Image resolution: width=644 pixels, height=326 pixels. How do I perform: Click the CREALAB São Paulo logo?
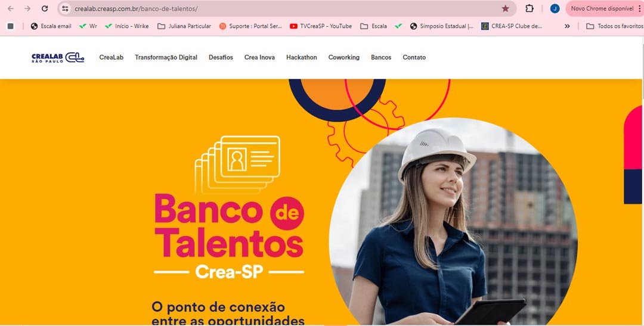(58, 57)
